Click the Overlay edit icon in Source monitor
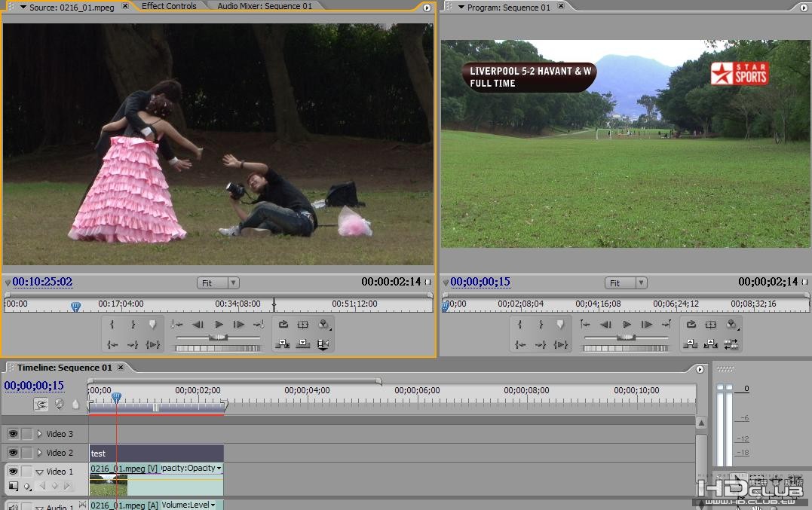The height and width of the screenshot is (510, 812). pyautogui.click(x=303, y=344)
